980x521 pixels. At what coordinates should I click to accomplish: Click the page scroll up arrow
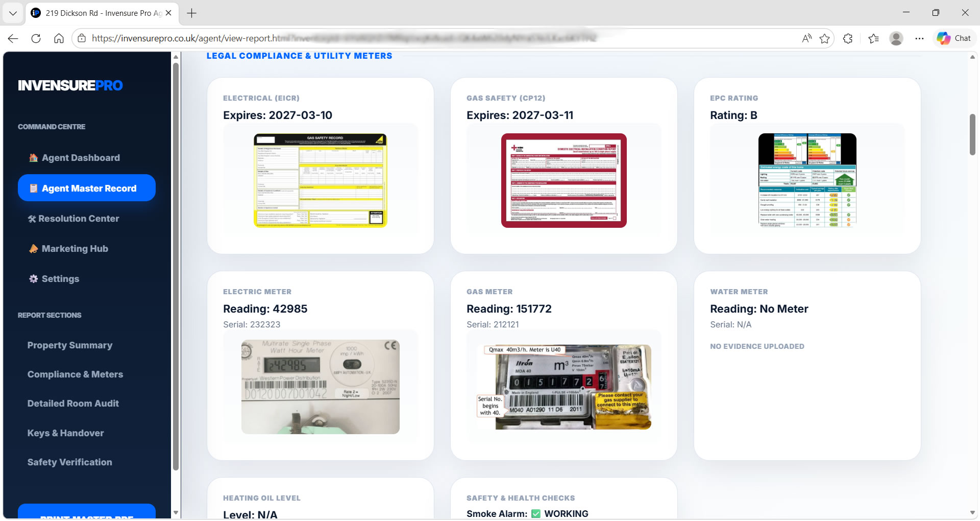(x=972, y=57)
